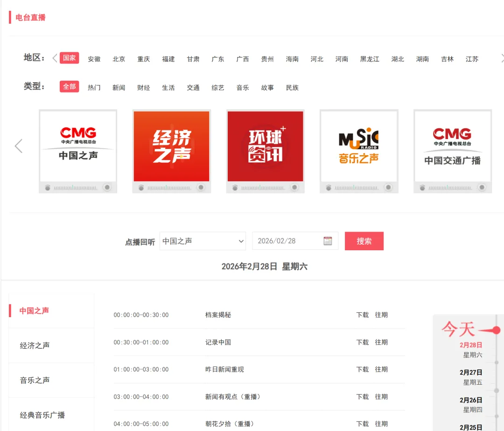
Task: View past episodes of 新闻有观点（重播）
Action: pyautogui.click(x=381, y=396)
